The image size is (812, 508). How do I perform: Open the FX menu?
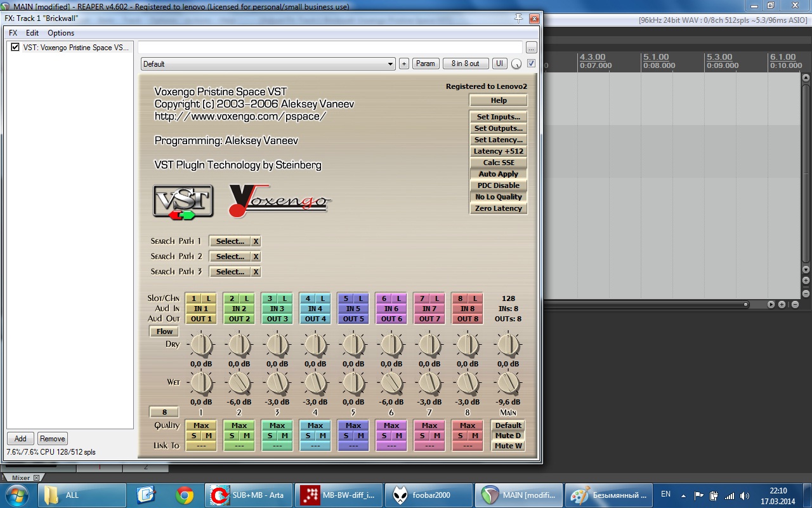[13, 33]
